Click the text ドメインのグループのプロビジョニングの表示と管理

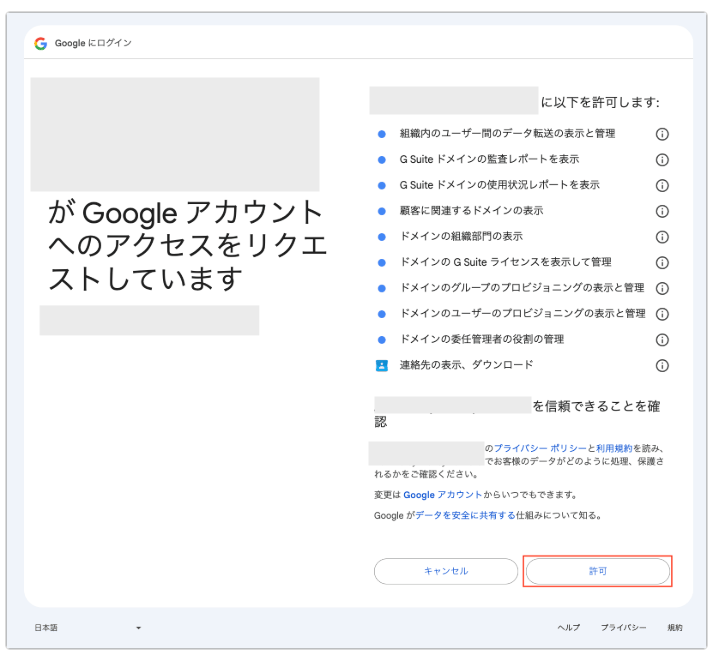pos(522,288)
